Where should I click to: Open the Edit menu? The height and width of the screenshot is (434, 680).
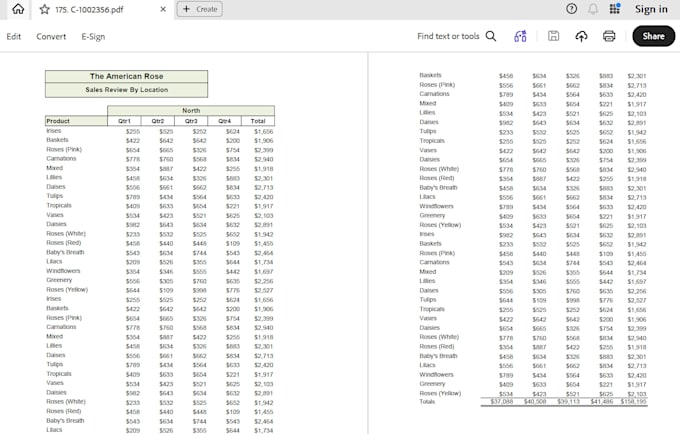tap(13, 36)
